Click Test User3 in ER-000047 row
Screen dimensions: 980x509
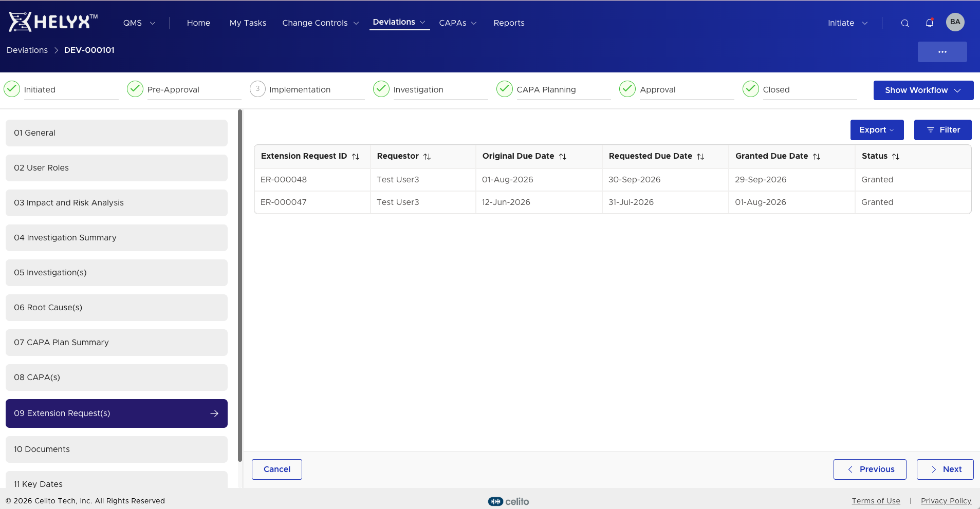[398, 202]
